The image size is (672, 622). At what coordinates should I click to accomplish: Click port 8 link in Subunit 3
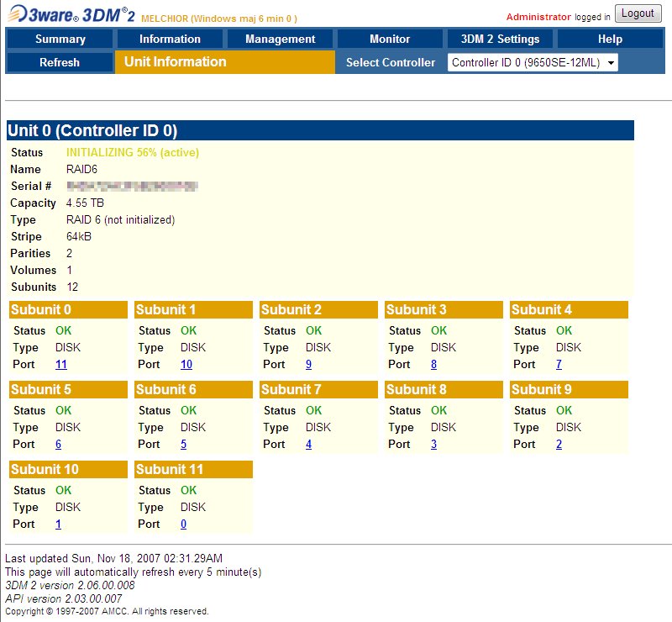[x=434, y=364]
